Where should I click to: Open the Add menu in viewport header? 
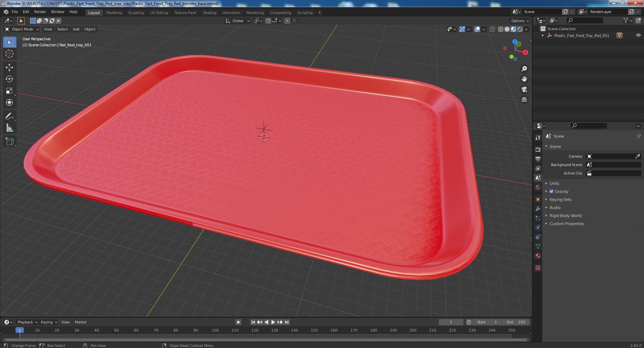click(76, 29)
